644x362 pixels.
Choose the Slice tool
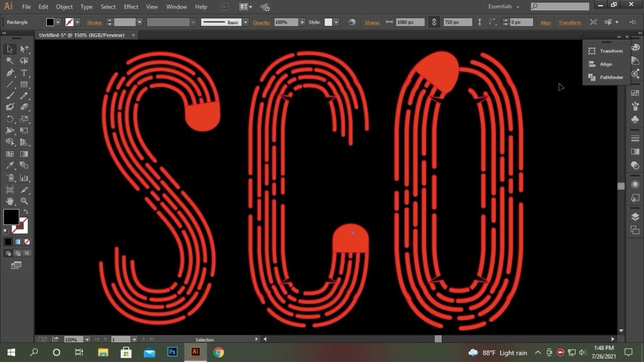point(24,190)
